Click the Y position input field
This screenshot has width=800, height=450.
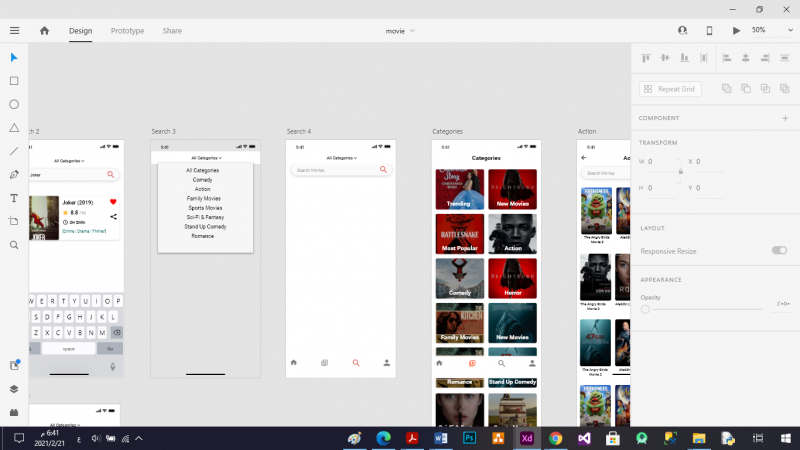[x=711, y=188]
